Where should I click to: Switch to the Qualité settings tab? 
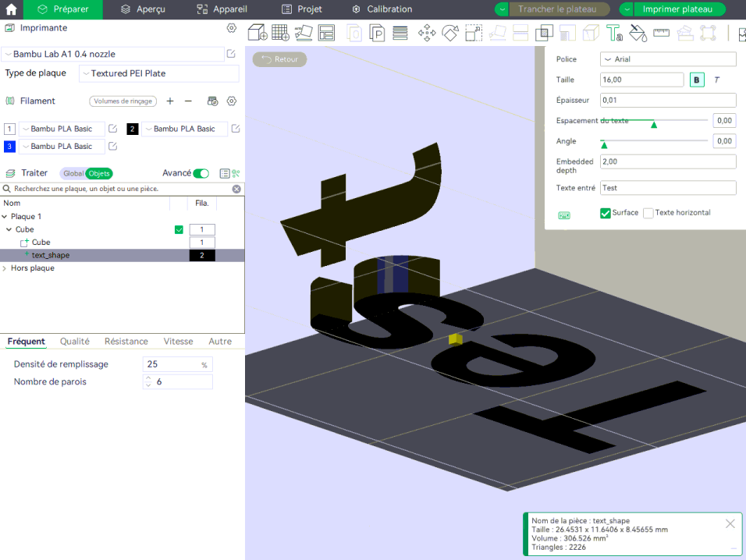[75, 342]
